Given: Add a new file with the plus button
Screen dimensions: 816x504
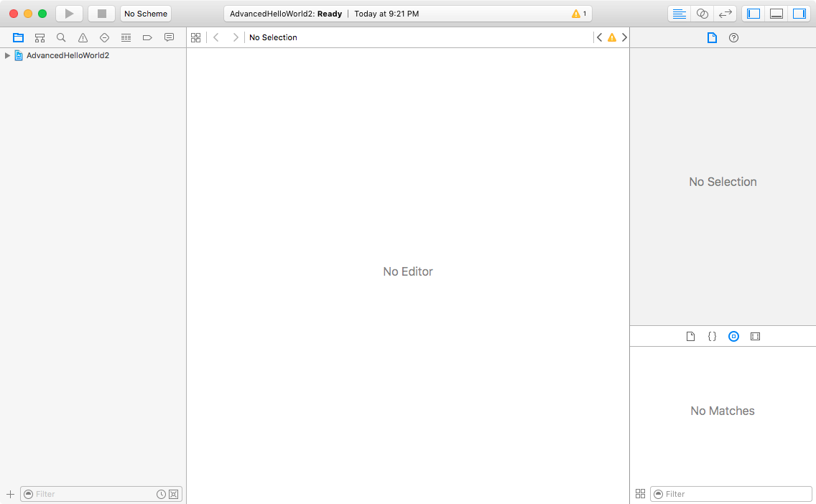Looking at the screenshot, I should (x=10, y=494).
